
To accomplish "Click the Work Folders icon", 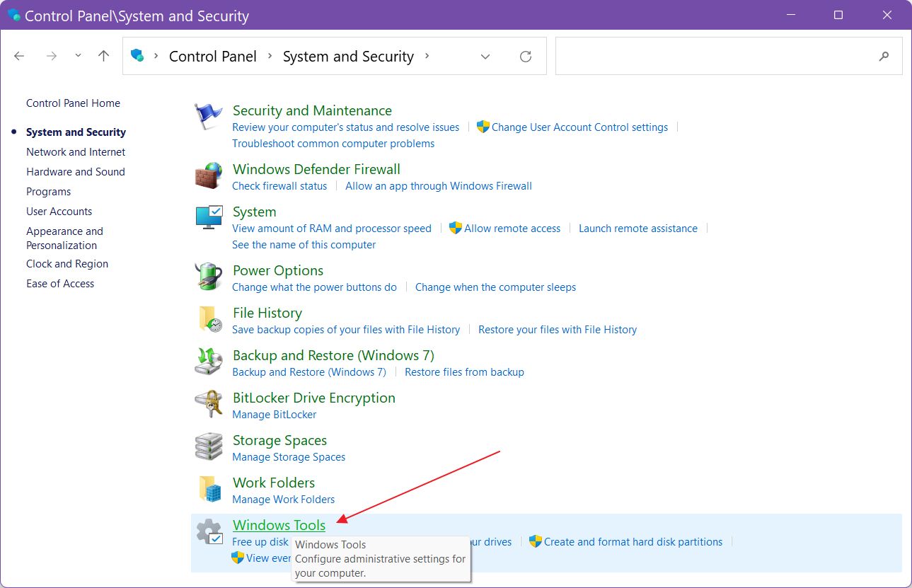I will click(209, 489).
